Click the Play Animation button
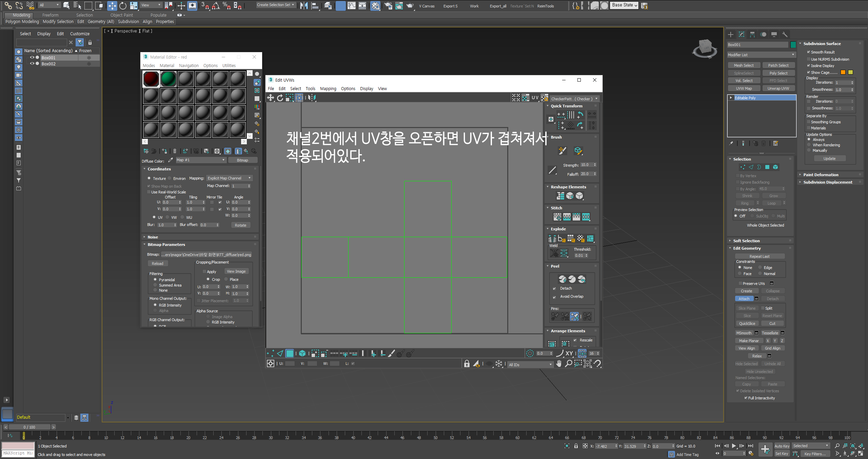The width and height of the screenshot is (868, 459). coord(734,446)
